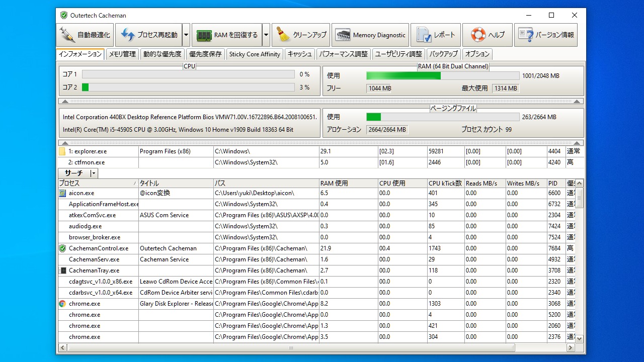Switch to Sticky Core Affinity tab
The height and width of the screenshot is (362, 644).
(255, 54)
